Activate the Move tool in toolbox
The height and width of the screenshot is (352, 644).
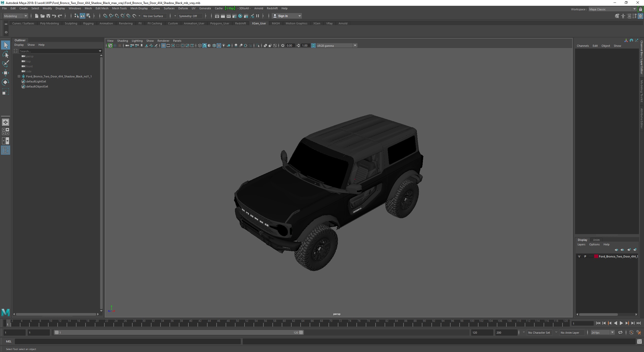(x=6, y=73)
